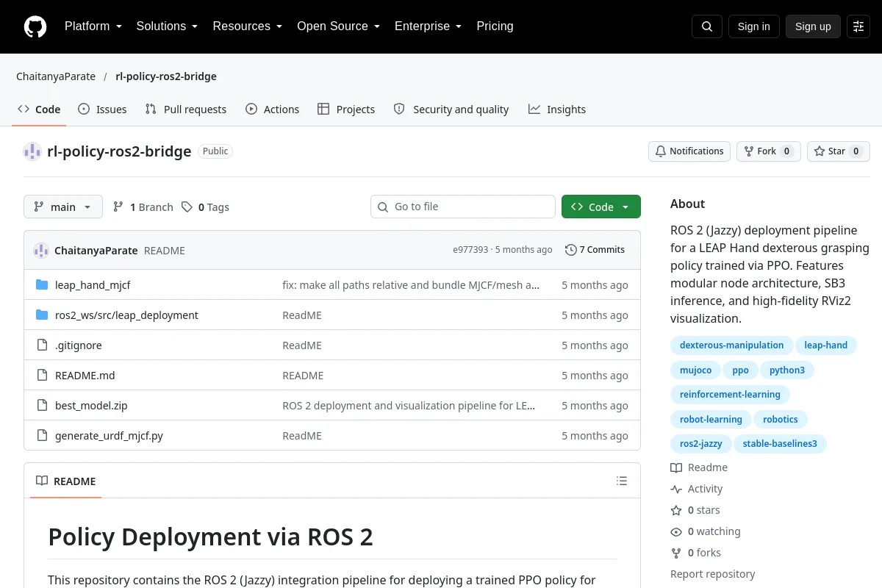Click the Notifications bell button

[689, 151]
